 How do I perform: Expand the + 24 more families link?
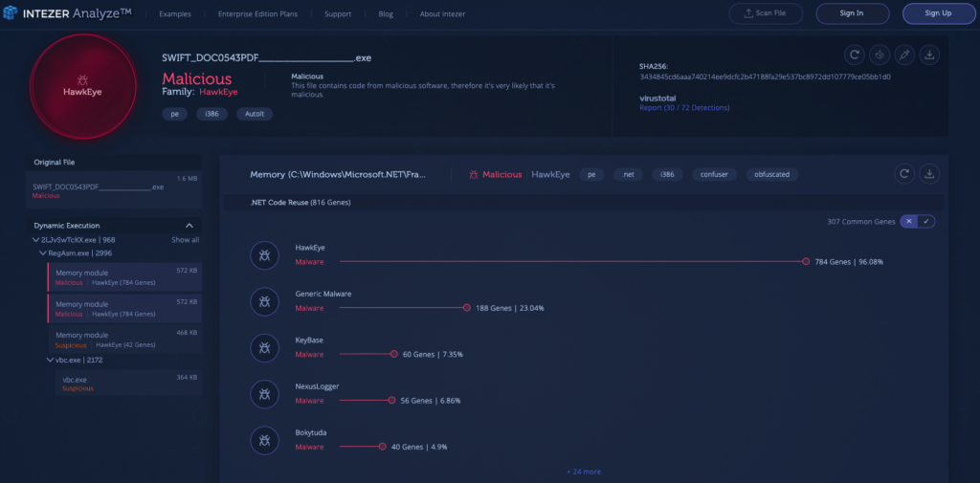pos(584,472)
